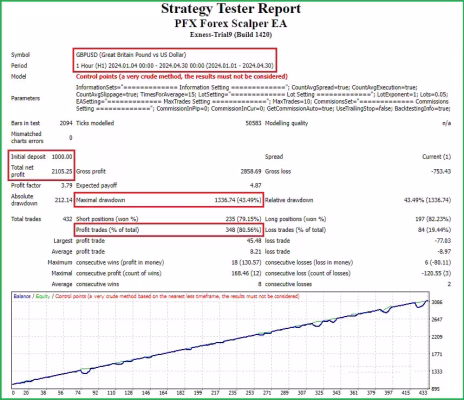Click the Gross profit 2858.69 figure
This screenshot has width=464, height=400.
click(x=251, y=171)
